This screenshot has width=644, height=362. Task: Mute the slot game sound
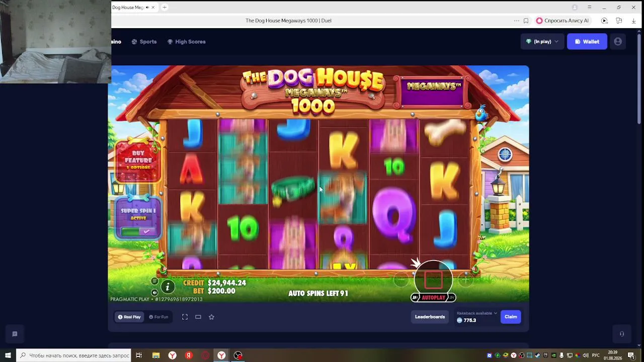click(x=154, y=293)
